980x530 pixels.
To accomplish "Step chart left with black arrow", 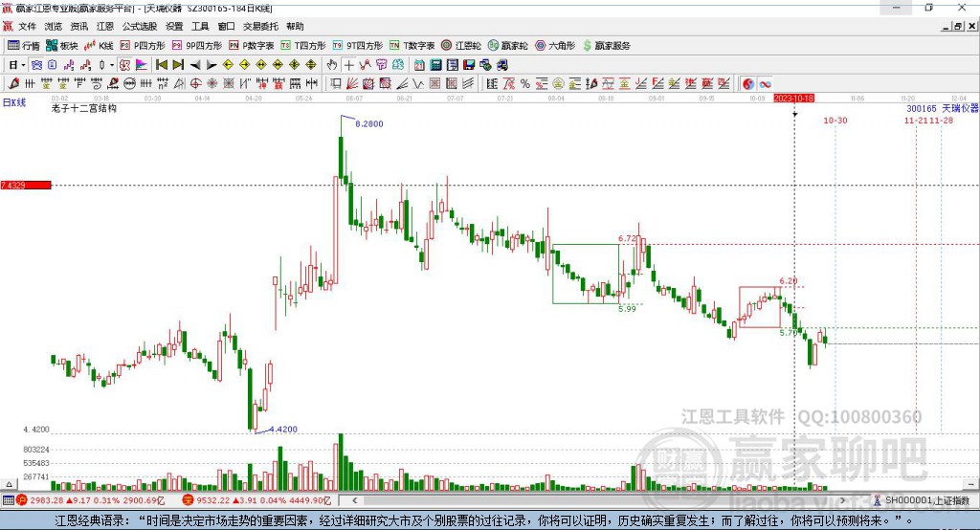I will point(195,65).
